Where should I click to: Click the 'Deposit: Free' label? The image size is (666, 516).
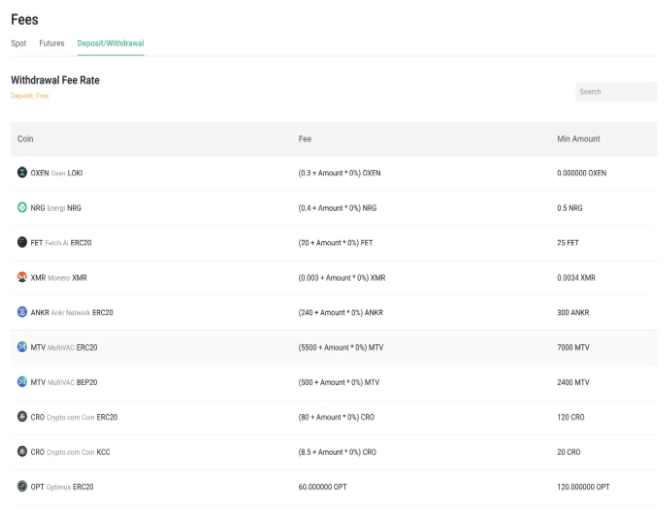[30, 96]
